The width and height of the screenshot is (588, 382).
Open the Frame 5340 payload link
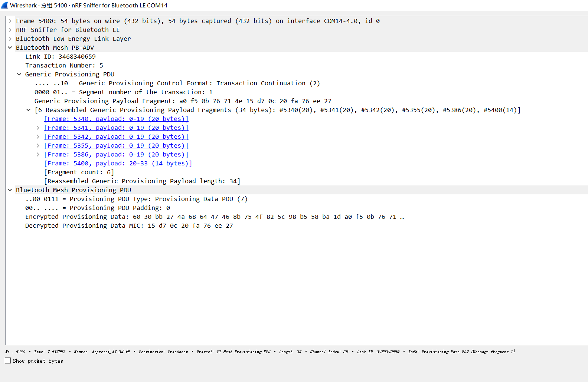point(116,119)
